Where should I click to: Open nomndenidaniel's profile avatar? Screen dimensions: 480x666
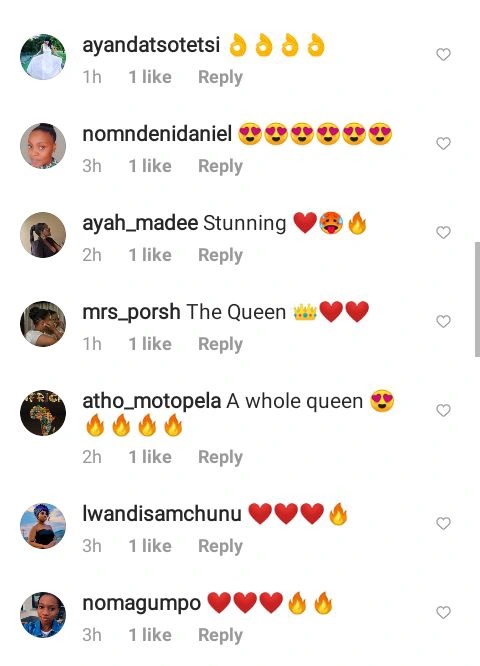click(43, 146)
